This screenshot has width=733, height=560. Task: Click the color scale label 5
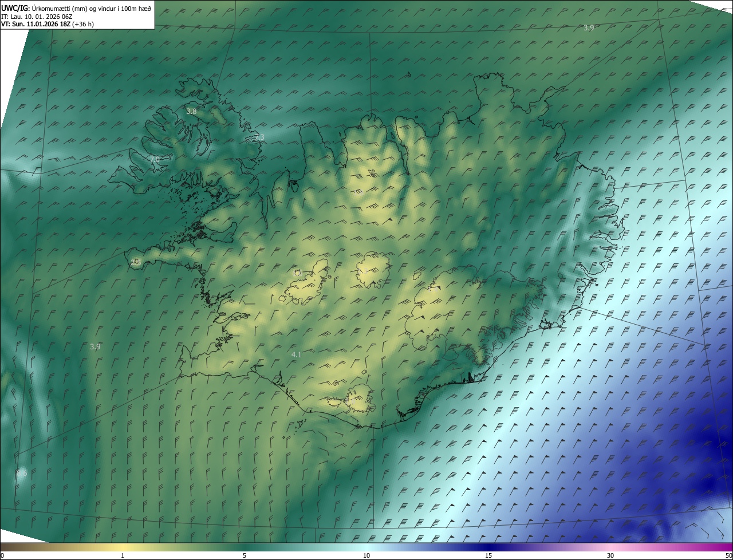point(245,555)
